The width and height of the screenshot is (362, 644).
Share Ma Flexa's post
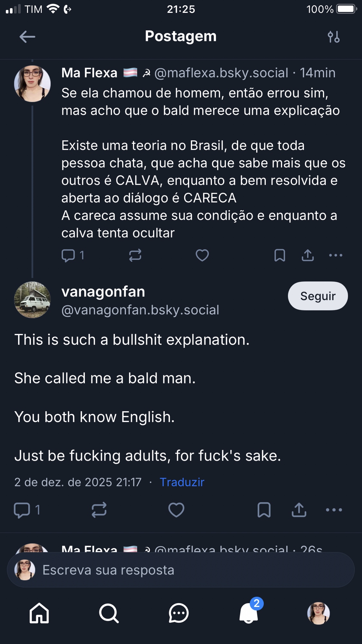(308, 256)
